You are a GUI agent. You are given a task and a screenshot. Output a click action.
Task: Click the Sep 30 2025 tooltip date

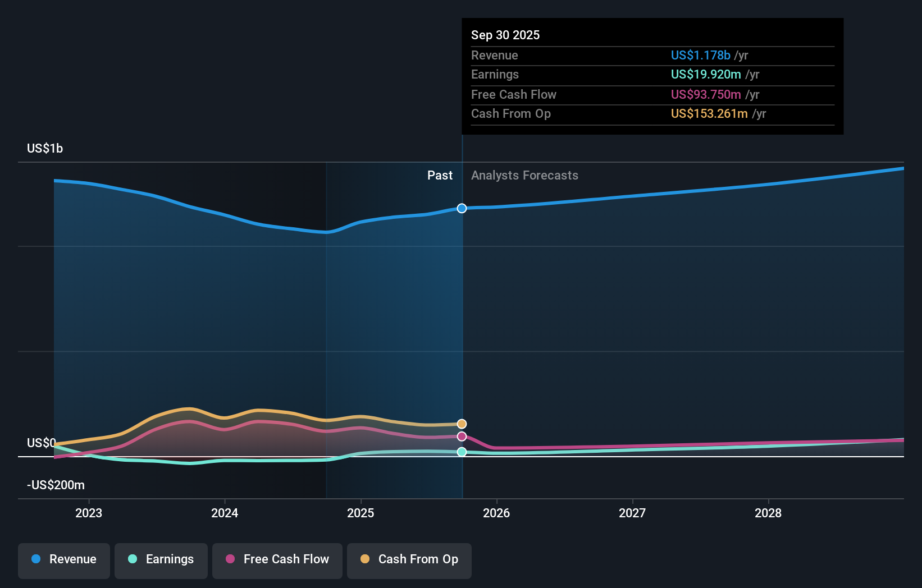[505, 35]
